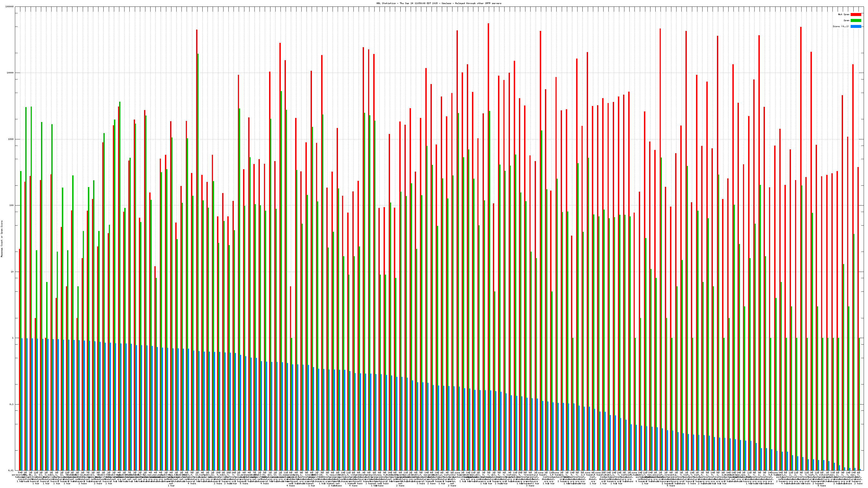Click the 1 y-axis tick label

coord(13,338)
